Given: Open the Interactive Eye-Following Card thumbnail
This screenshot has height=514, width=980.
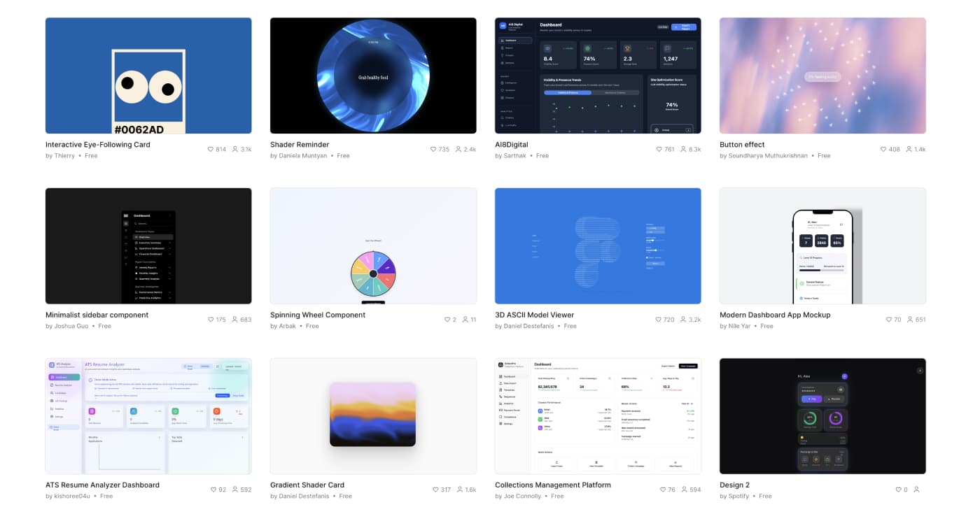Looking at the screenshot, I should (x=148, y=76).
